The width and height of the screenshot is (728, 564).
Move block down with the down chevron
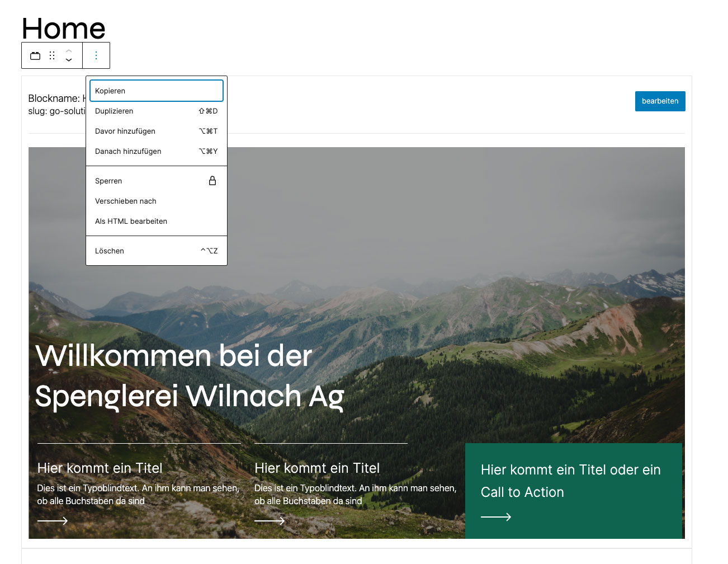coord(69,60)
